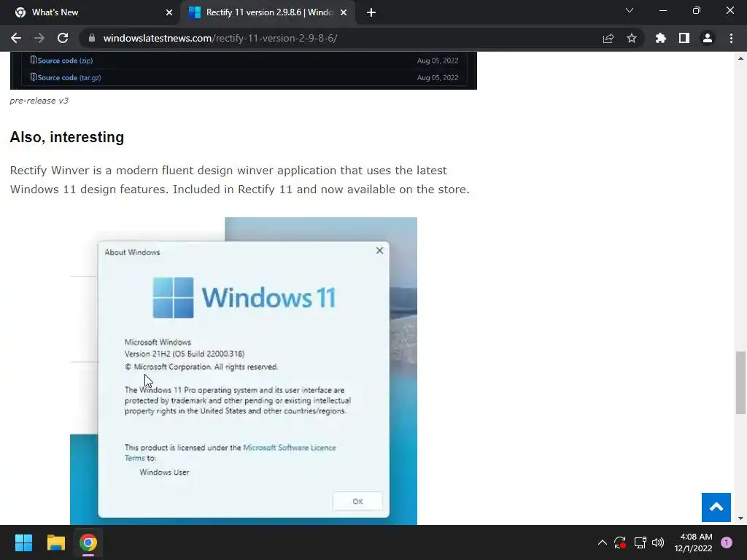Open the Windows Start menu
Image resolution: width=747 pixels, height=560 pixels.
tap(23, 542)
